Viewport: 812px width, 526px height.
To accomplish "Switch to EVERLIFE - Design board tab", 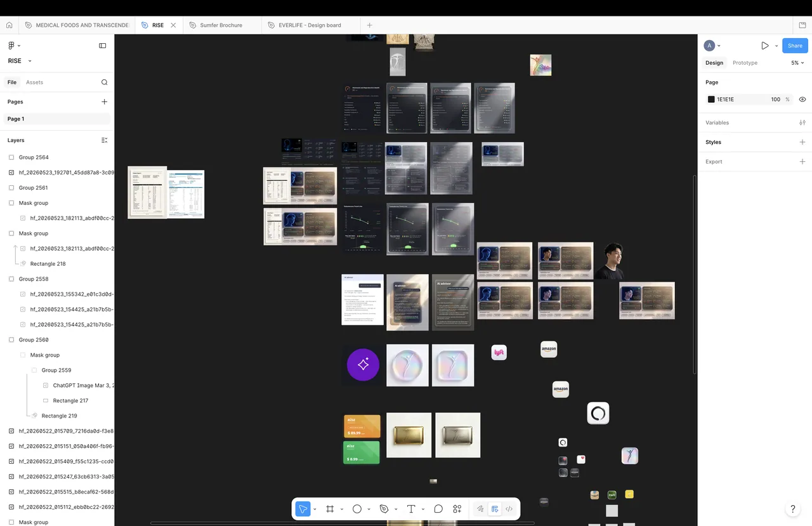I will (310, 25).
